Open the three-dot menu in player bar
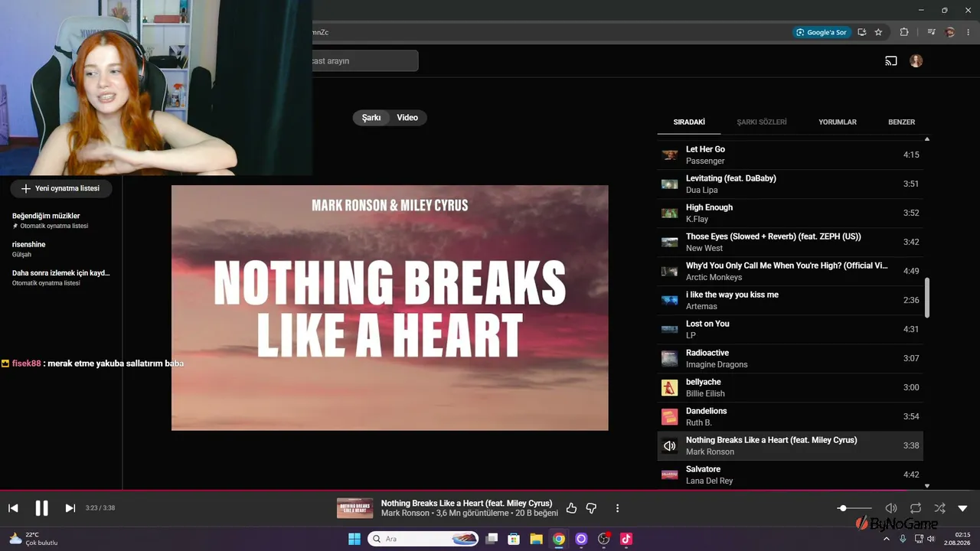Viewport: 980px width, 551px height. pyautogui.click(x=617, y=508)
